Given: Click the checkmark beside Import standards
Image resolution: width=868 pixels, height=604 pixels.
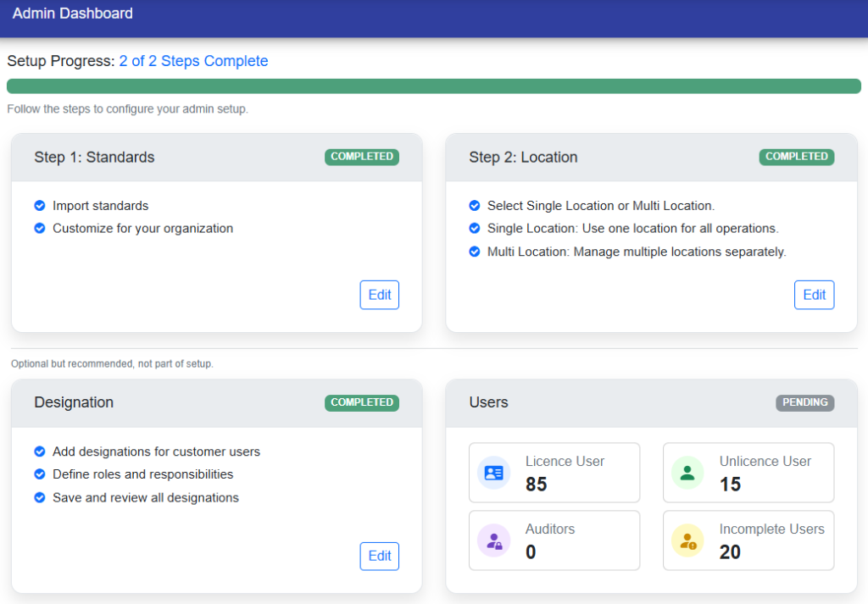Looking at the screenshot, I should (39, 205).
